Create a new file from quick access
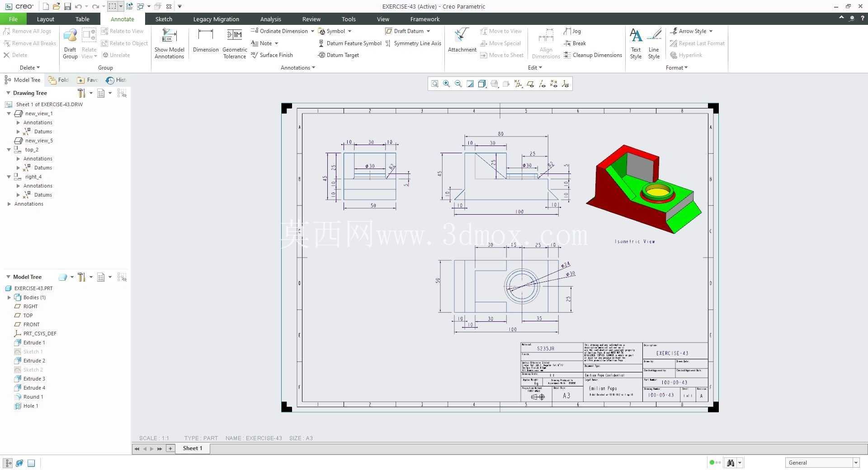868x470 pixels. click(46, 6)
